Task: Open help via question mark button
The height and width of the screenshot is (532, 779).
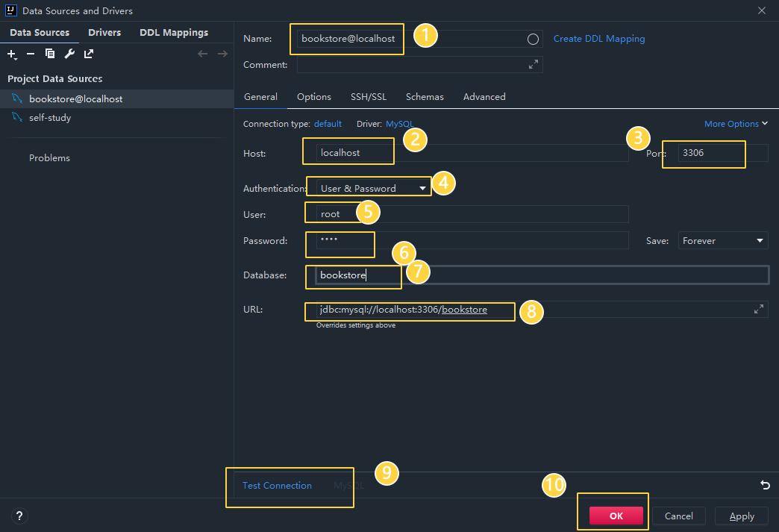Action: pyautogui.click(x=19, y=516)
